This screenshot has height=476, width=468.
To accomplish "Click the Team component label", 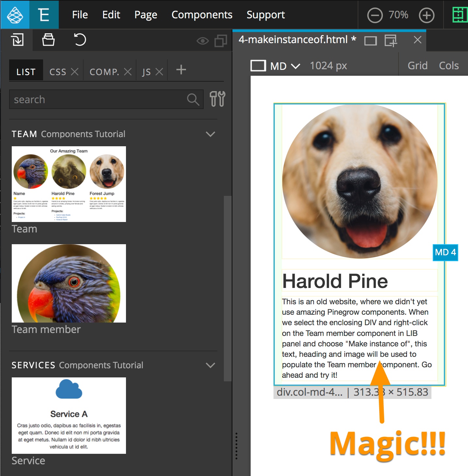I will tap(24, 229).
